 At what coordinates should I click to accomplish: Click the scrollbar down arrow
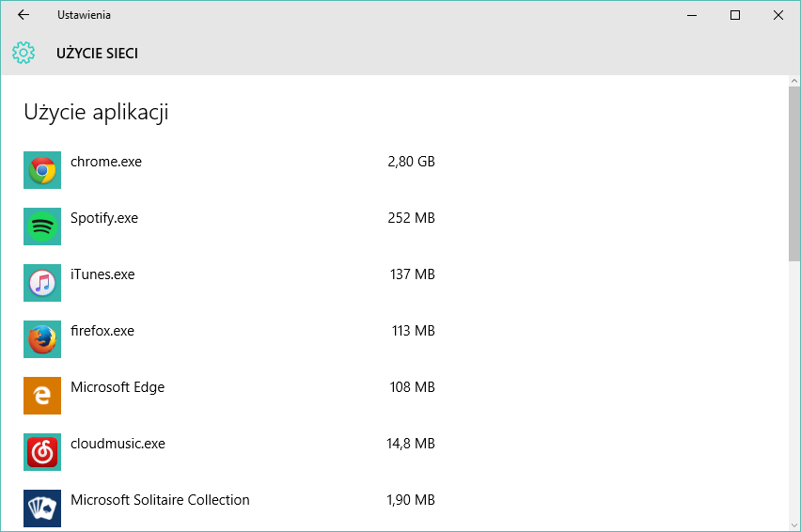pyautogui.click(x=794, y=525)
